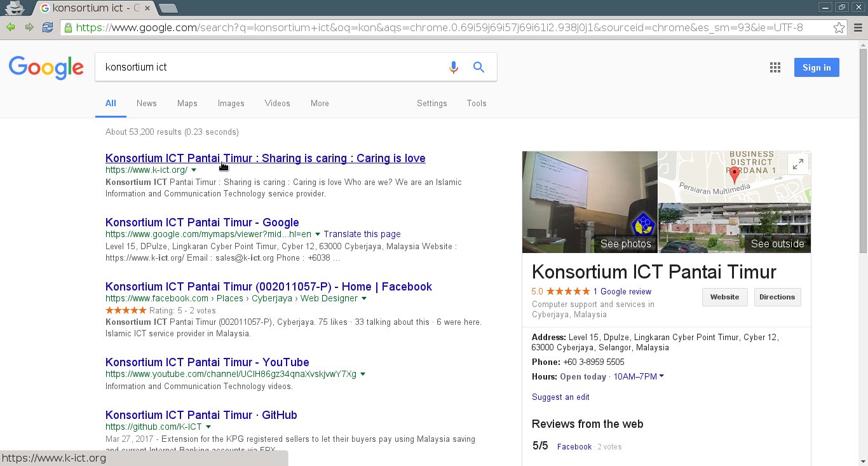The height and width of the screenshot is (466, 868).
Task: Switch to the Images tab
Action: [231, 103]
